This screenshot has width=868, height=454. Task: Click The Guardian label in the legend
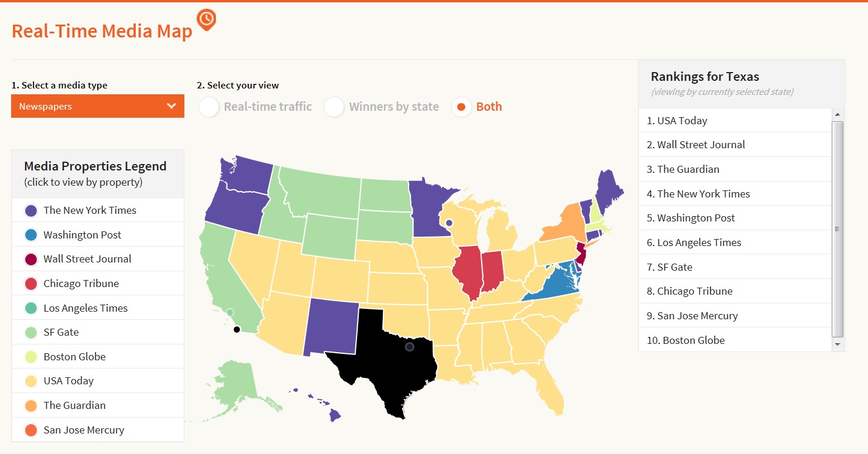(74, 405)
